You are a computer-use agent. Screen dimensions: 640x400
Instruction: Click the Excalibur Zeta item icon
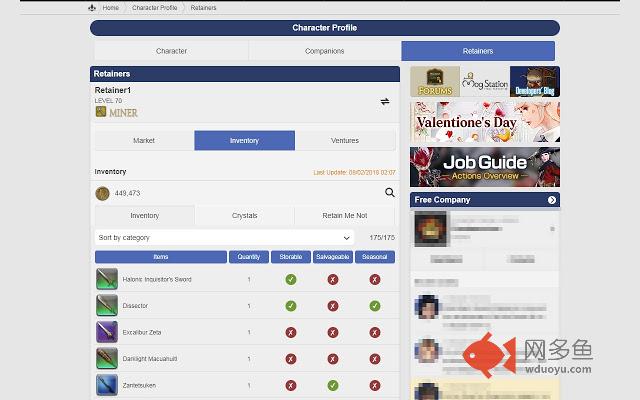coord(107,332)
